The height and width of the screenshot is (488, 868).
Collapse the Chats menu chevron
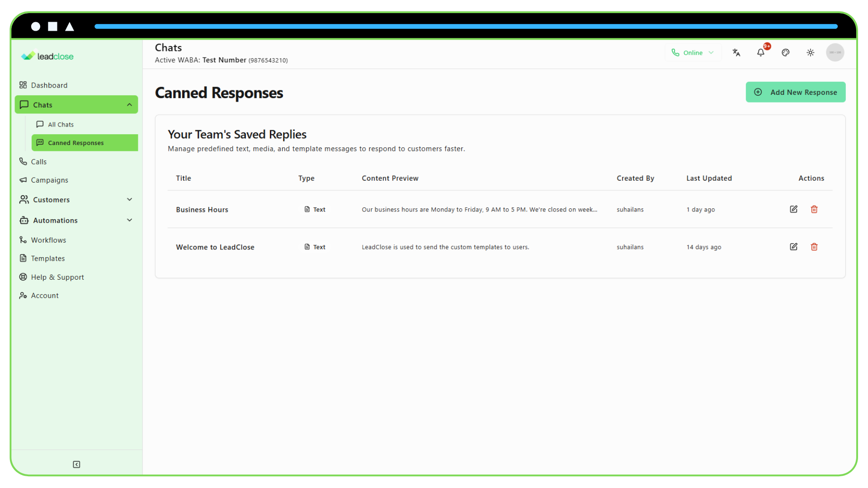[x=129, y=104]
